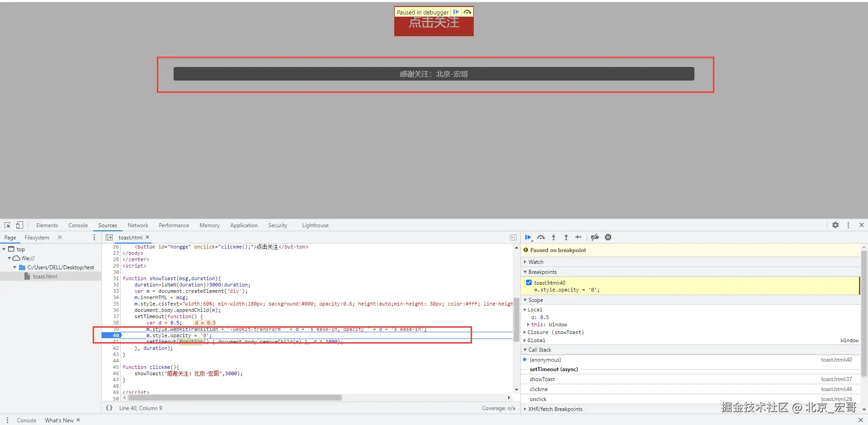This screenshot has width=868, height=425.
Task: Select the What's New drawer tab
Action: coord(59,420)
